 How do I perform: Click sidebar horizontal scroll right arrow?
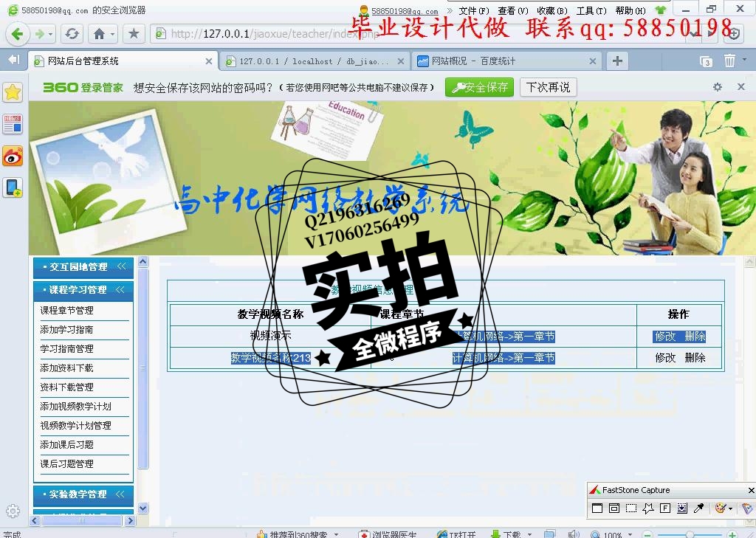point(130,521)
